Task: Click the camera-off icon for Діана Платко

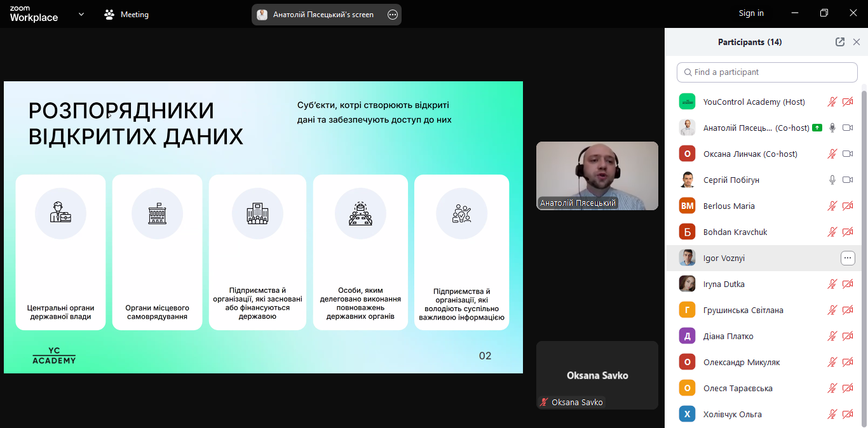Action: 848,336
